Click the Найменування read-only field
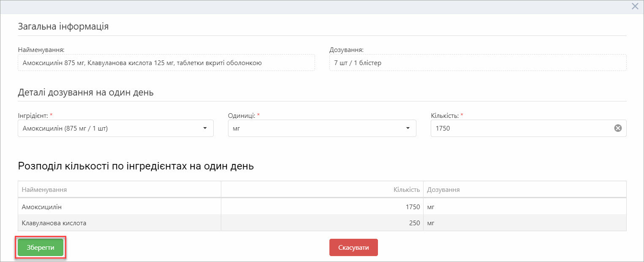 (x=166, y=63)
